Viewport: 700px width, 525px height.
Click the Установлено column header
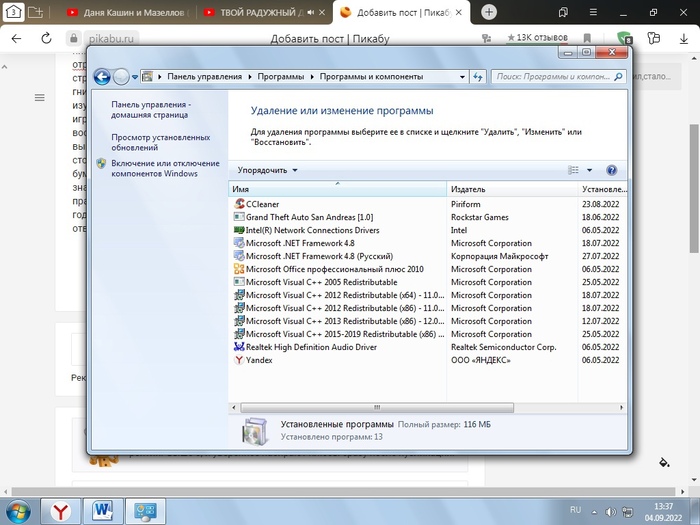pos(604,189)
